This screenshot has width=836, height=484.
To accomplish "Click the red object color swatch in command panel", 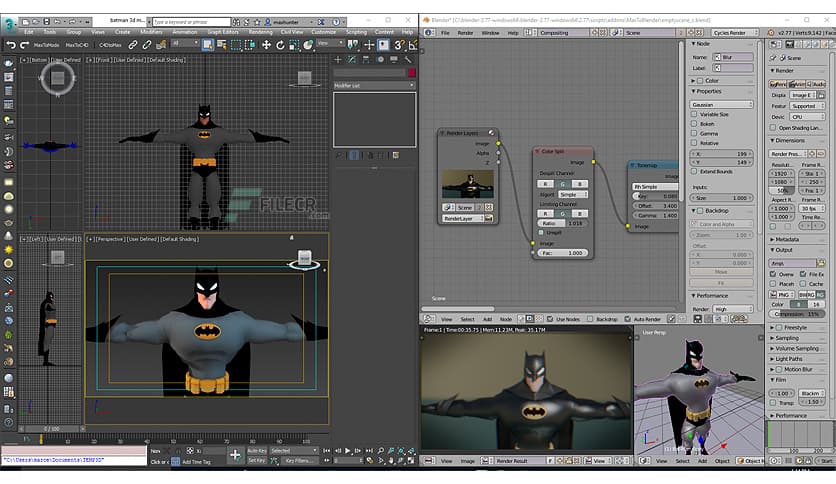I will [x=412, y=72].
